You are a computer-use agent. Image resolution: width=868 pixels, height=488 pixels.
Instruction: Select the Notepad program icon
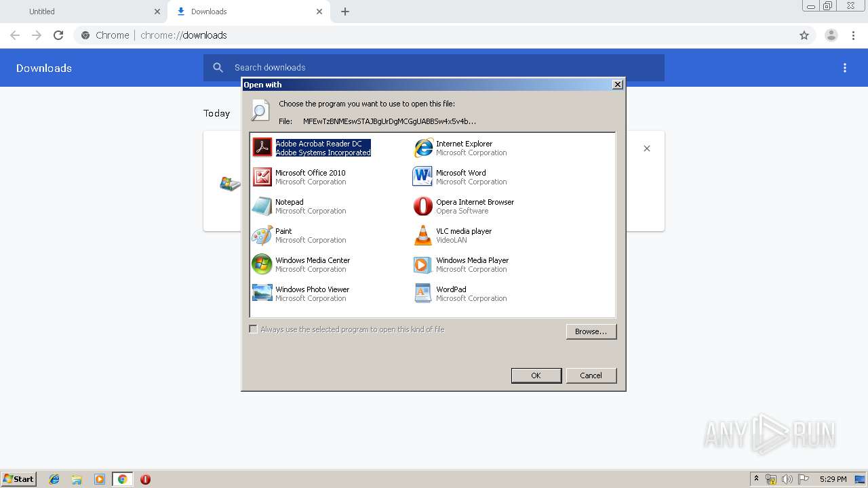click(262, 205)
